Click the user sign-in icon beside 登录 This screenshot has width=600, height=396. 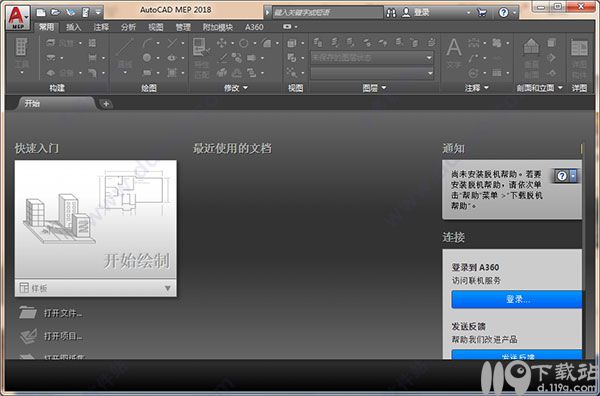coord(406,13)
